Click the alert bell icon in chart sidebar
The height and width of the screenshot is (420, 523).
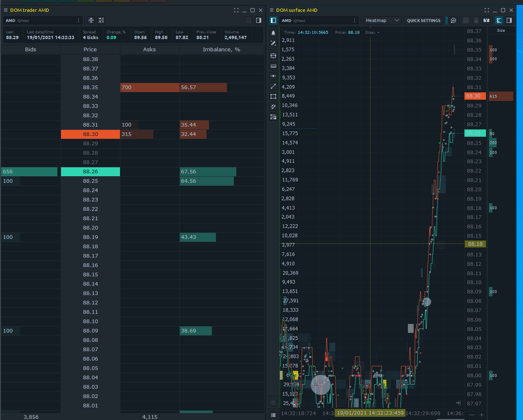[273, 33]
